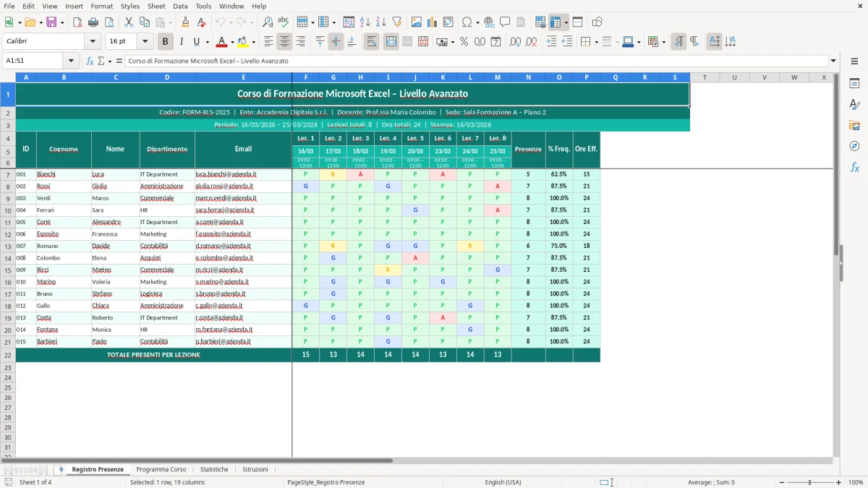Toggle Italic formatting

(182, 42)
